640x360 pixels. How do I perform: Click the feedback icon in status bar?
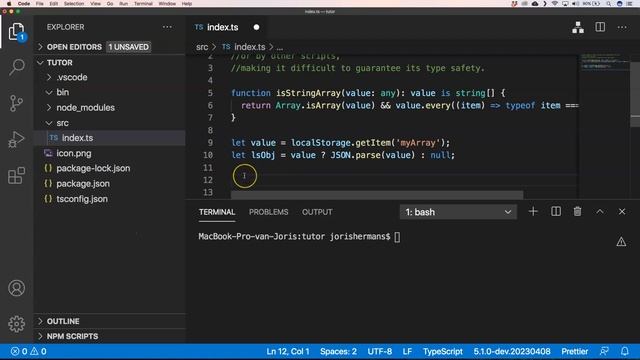(604, 351)
